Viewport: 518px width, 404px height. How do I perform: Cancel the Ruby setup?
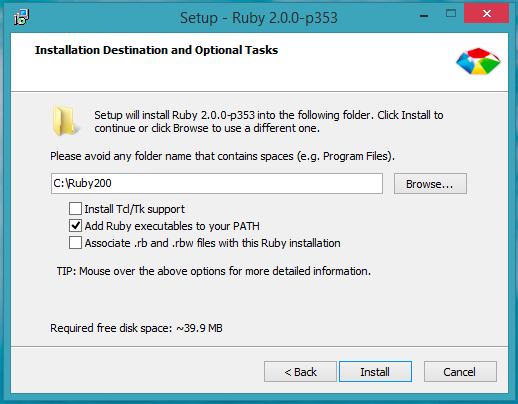tap(460, 371)
